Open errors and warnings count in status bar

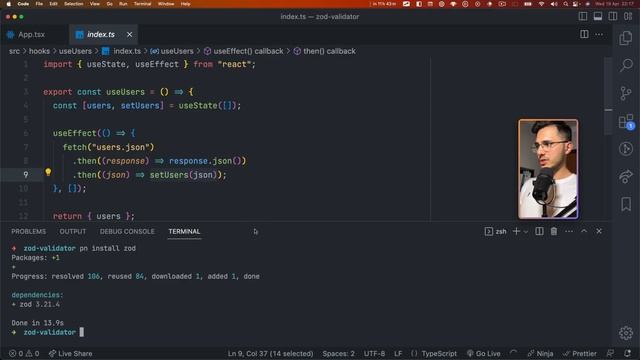(x=24, y=353)
